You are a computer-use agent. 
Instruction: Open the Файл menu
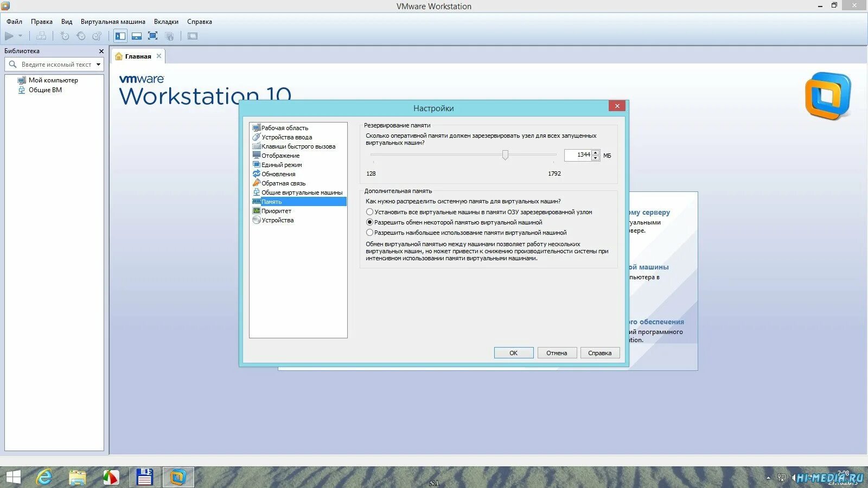tap(14, 22)
